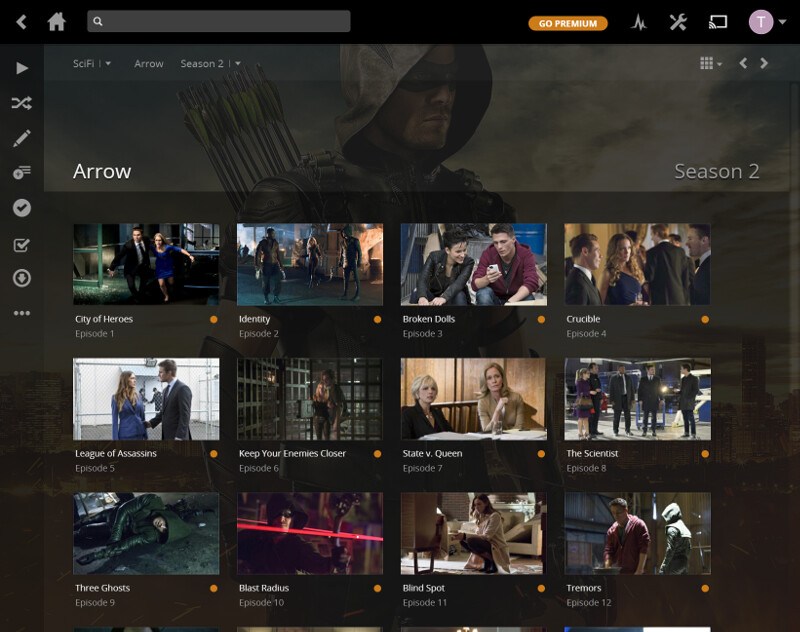
Task: Open The Scientist episode thumbnail
Action: coord(637,399)
